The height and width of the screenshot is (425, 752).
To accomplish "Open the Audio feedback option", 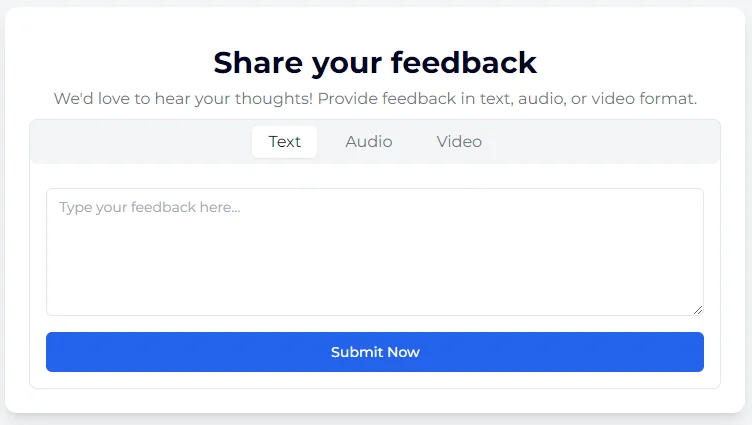I will click(369, 142).
